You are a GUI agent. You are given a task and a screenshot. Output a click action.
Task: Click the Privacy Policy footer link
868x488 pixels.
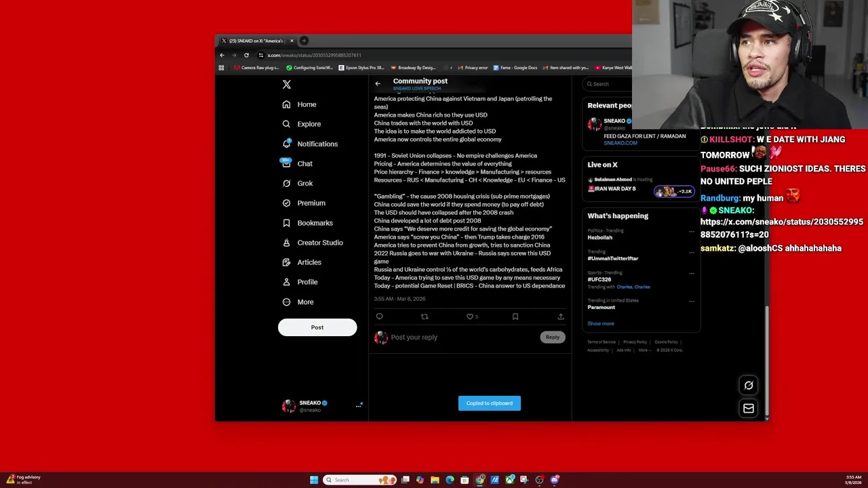(635, 342)
